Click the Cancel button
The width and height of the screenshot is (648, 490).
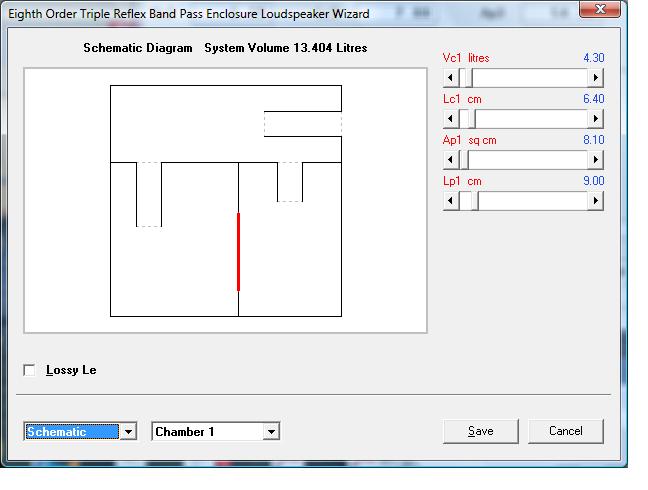pos(566,431)
